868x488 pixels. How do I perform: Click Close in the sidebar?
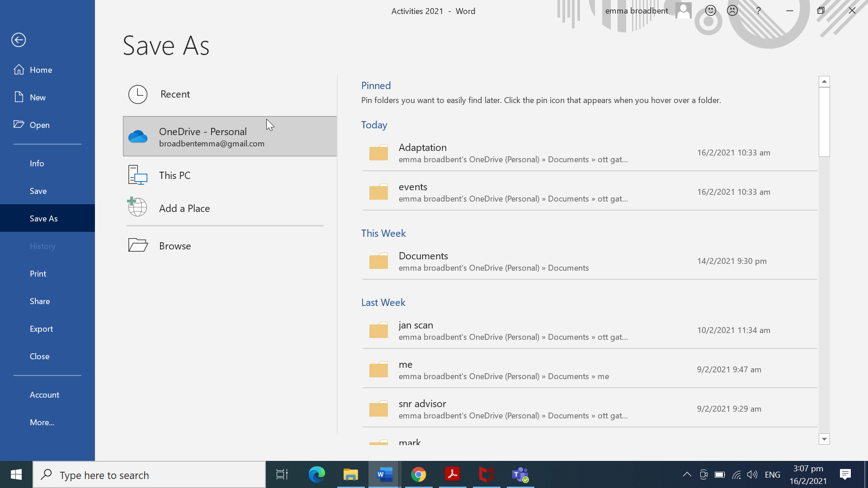point(47,356)
